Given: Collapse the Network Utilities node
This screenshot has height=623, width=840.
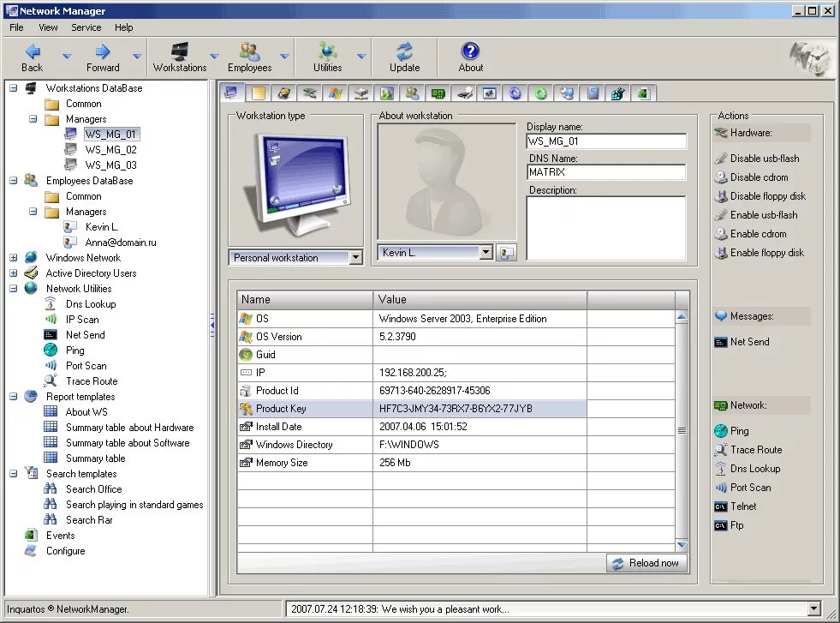Looking at the screenshot, I should coord(14,289).
